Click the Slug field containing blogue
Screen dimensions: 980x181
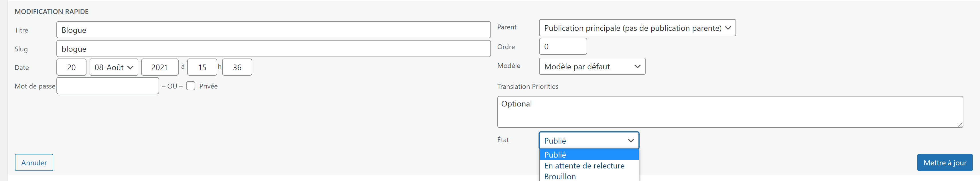pyautogui.click(x=273, y=49)
